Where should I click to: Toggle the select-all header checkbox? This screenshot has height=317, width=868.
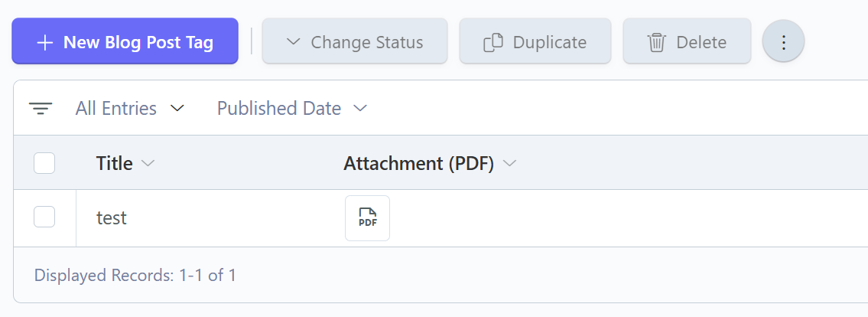pyautogui.click(x=44, y=163)
